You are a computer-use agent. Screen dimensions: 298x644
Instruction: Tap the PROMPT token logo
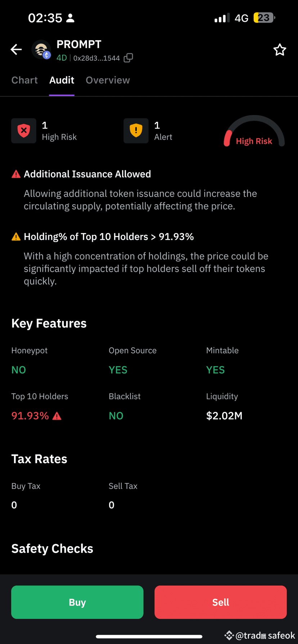(41, 49)
